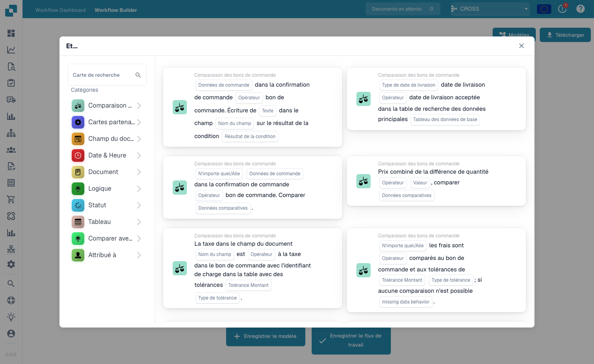Open the Comparaison category icon

point(78,106)
